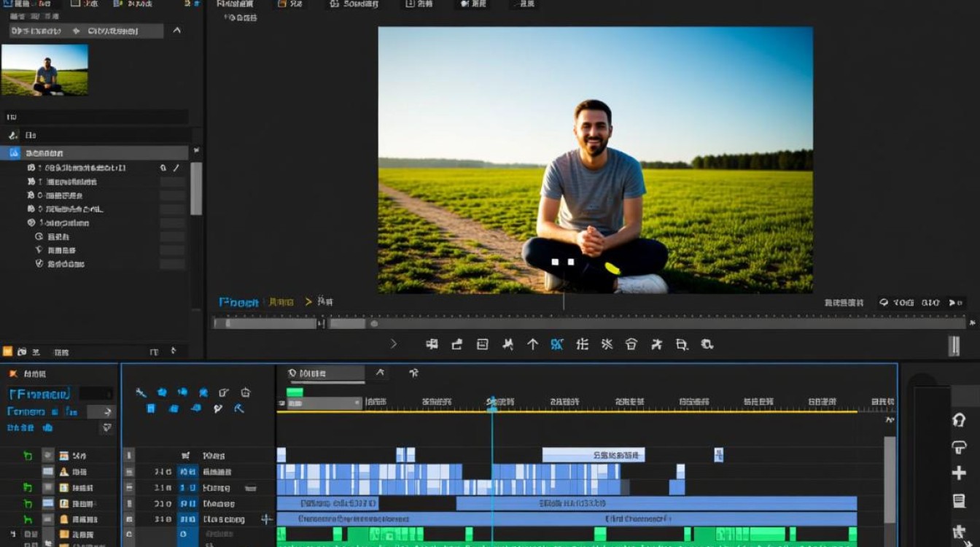The width and height of the screenshot is (980, 547).
Task: Click the white-labeled clip on the top track
Action: click(594, 455)
